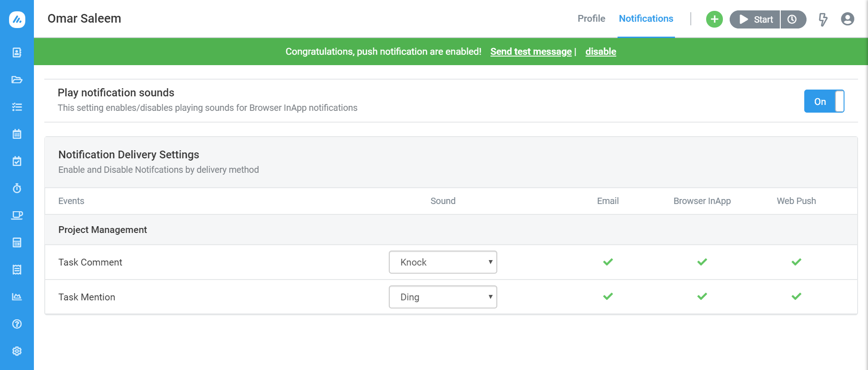Open the task list icon in sidebar
Viewport: 868px width, 370px height.
[x=17, y=107]
